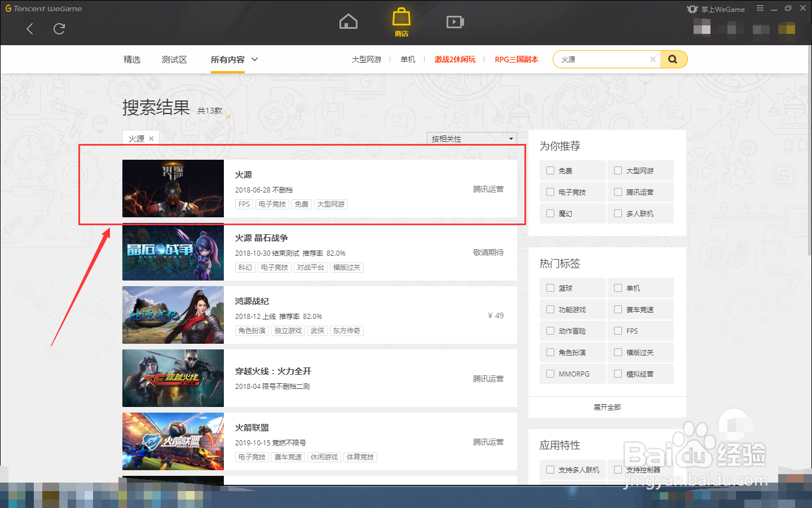
Task: Click the 火源 晶石战争 title
Action: tap(262, 238)
